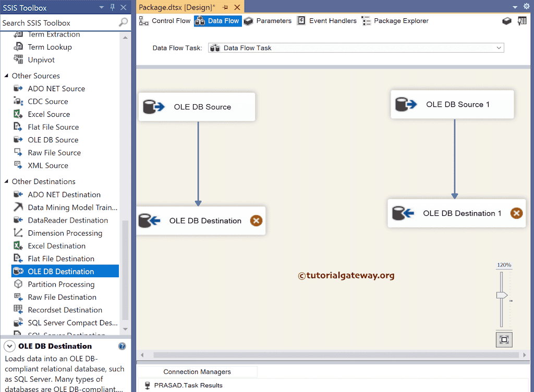Viewport: 534px width, 392px height.
Task: Click toolbox scroll down arrow
Action: click(x=125, y=329)
